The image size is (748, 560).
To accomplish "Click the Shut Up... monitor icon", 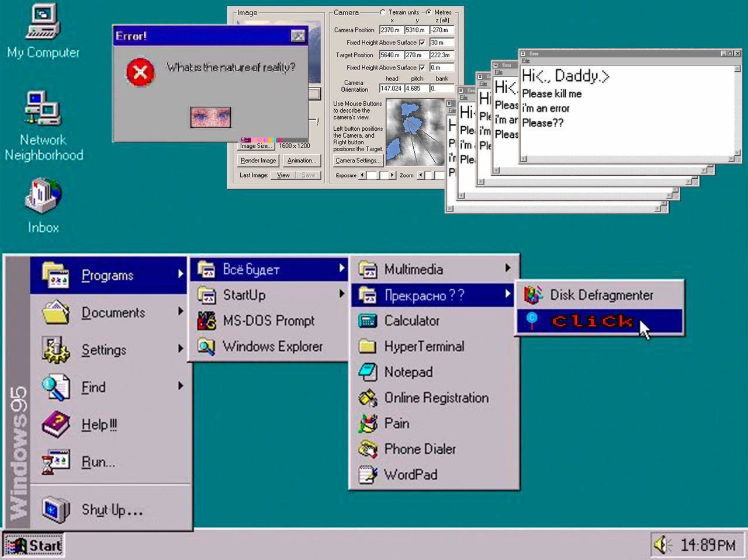I will (56, 510).
